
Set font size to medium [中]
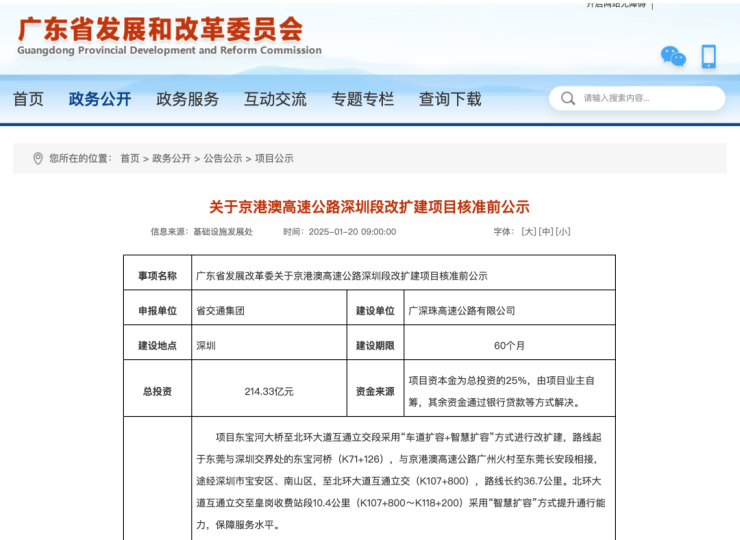click(x=546, y=231)
